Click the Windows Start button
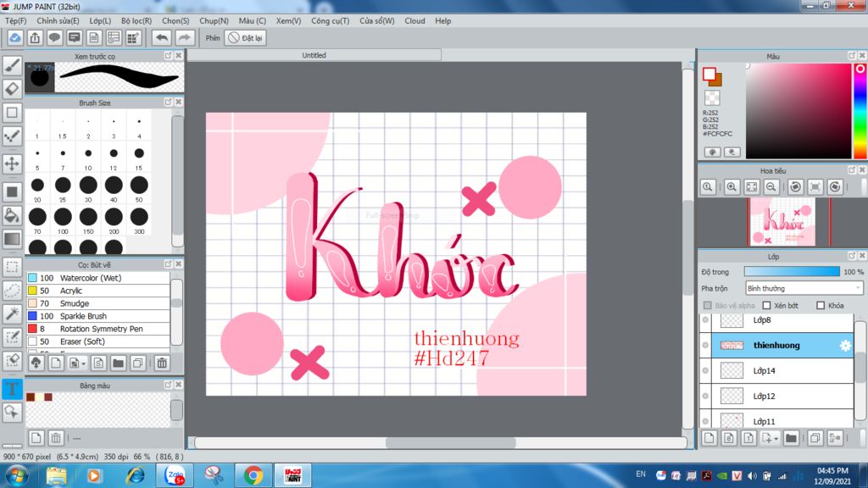The image size is (868, 488). click(x=17, y=475)
